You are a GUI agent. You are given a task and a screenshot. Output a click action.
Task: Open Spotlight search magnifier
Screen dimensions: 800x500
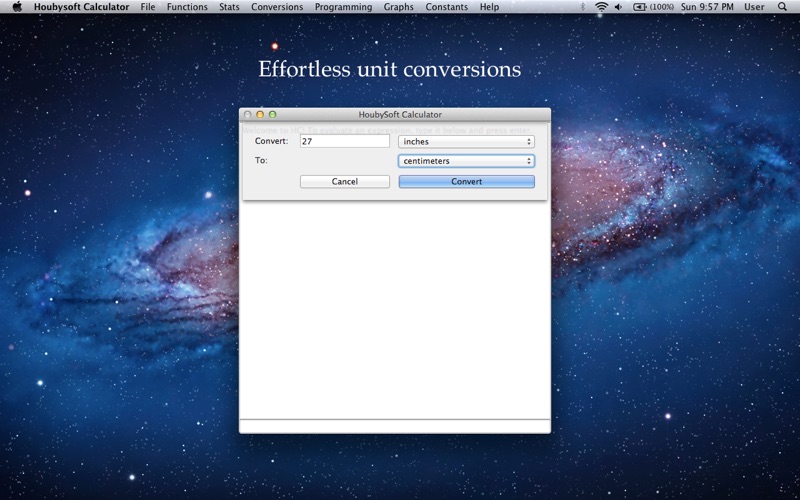tap(782, 7)
